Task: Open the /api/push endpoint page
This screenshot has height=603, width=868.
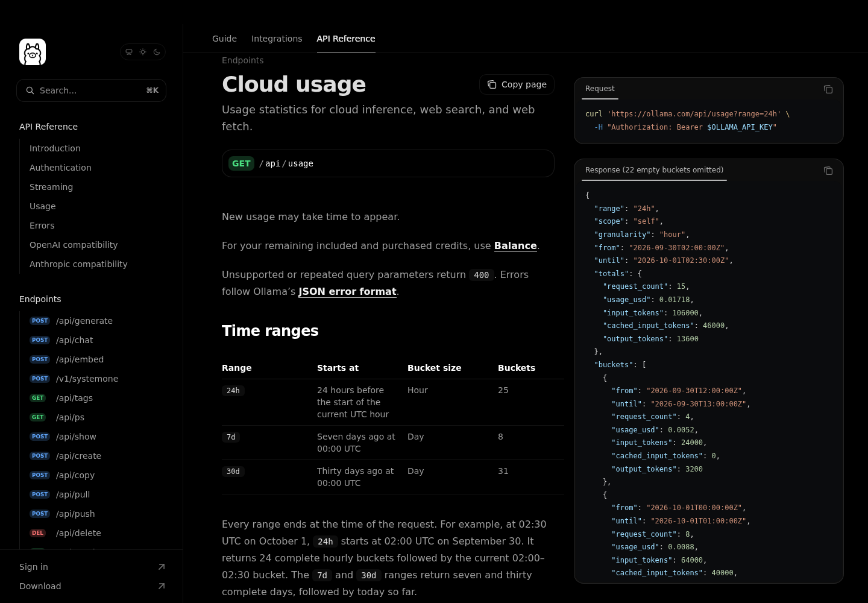Action: point(75,514)
